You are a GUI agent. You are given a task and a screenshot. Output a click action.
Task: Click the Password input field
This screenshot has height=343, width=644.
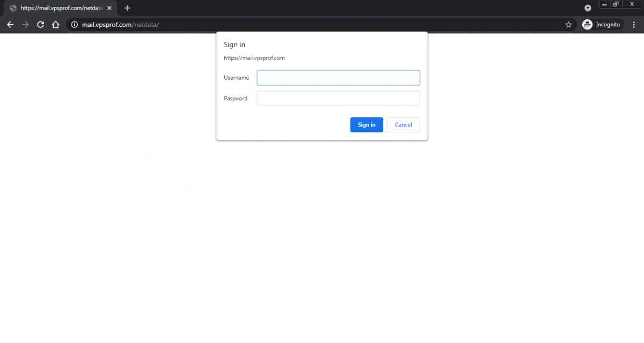(x=338, y=99)
